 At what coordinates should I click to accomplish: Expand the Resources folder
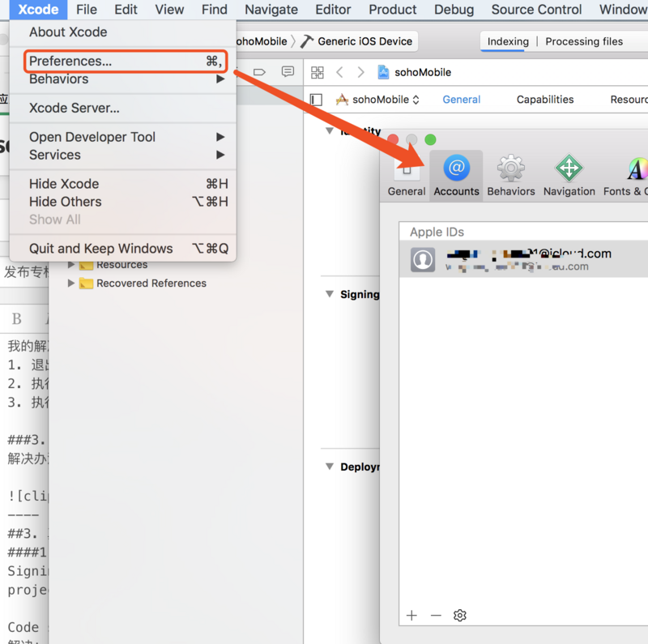tap(71, 265)
